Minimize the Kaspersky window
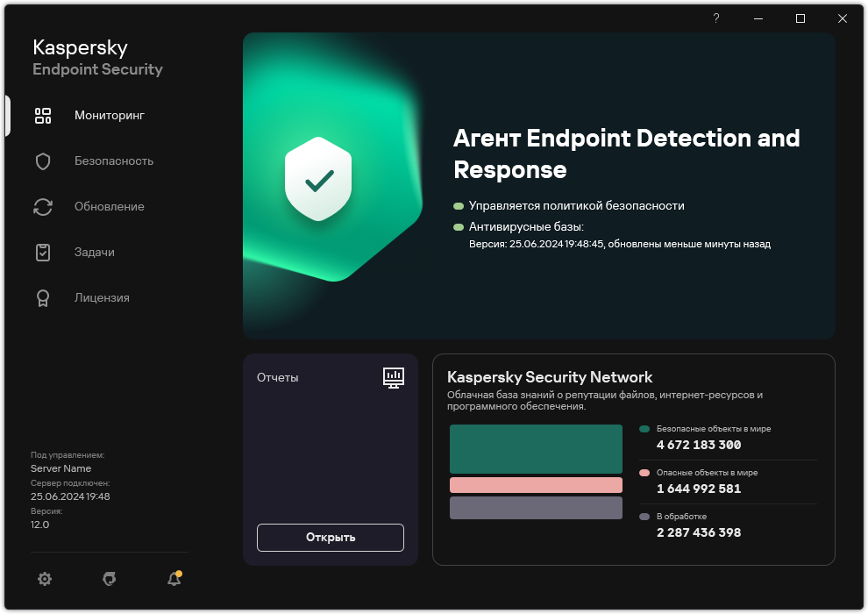Viewport: 868px width, 614px height. [x=758, y=18]
